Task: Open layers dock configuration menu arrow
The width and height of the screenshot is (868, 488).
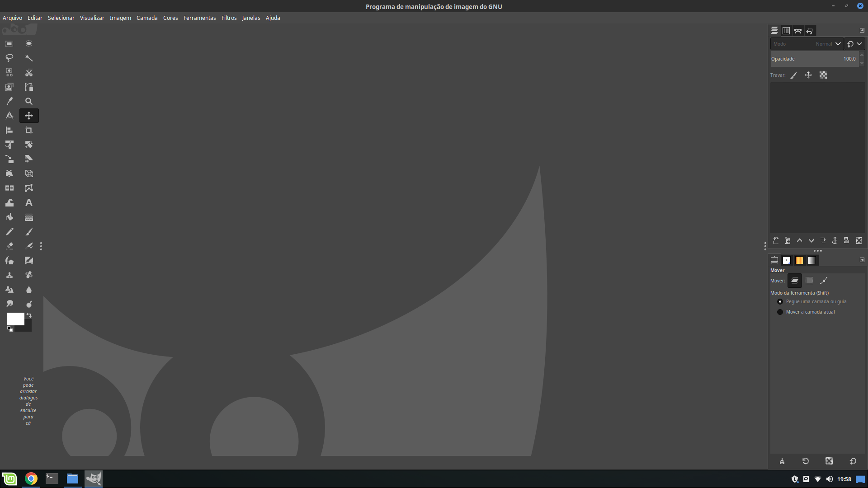Action: pyautogui.click(x=862, y=30)
